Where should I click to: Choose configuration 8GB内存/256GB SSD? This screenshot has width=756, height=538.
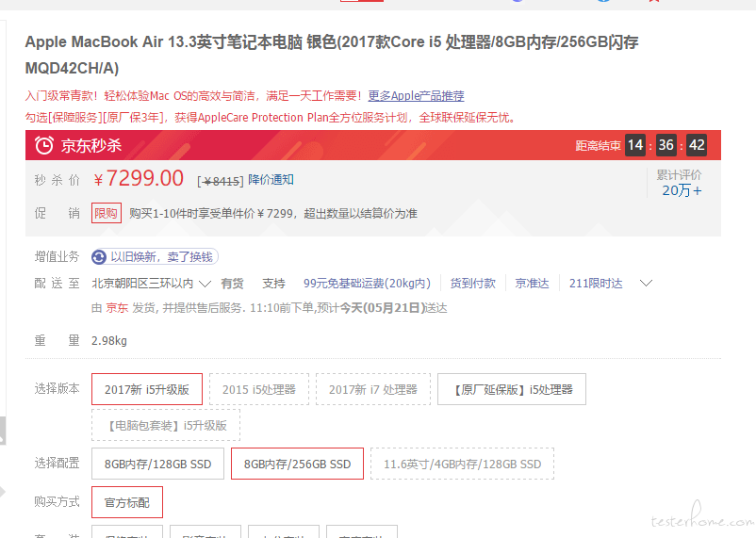point(297,464)
